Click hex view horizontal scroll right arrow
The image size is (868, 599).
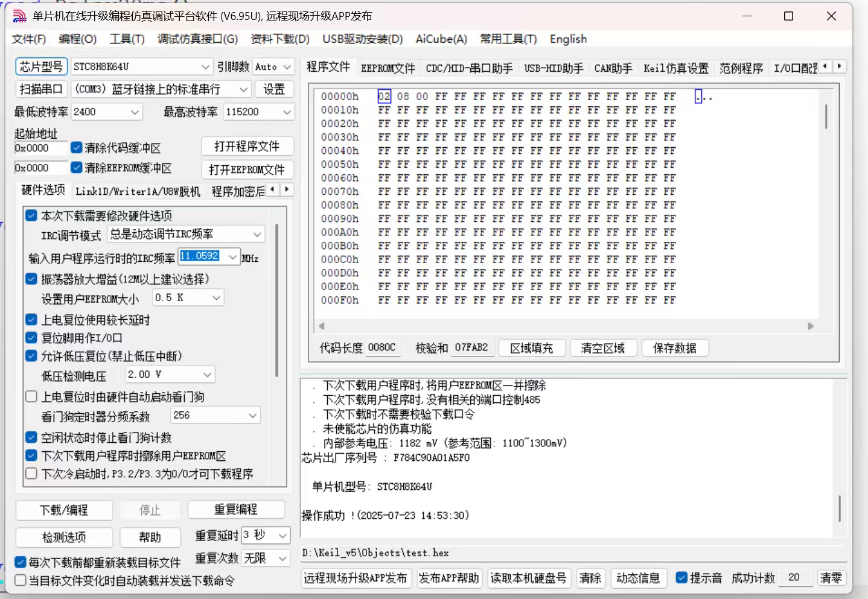pyautogui.click(x=811, y=326)
